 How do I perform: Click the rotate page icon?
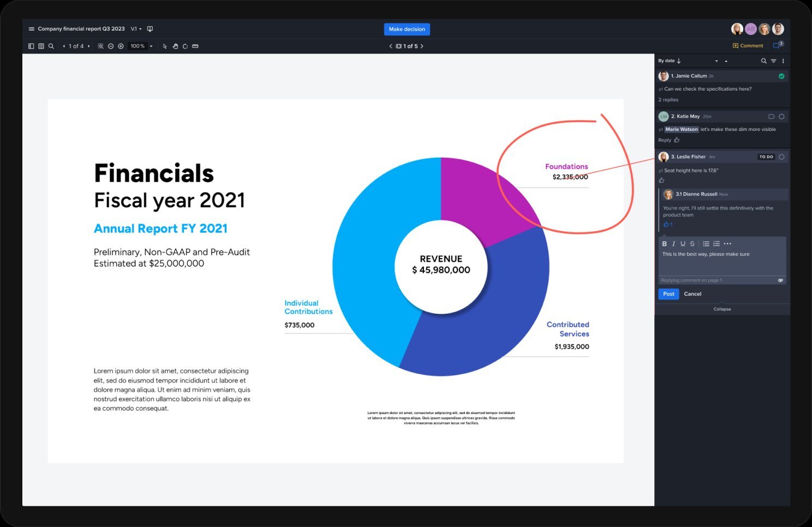coord(185,46)
